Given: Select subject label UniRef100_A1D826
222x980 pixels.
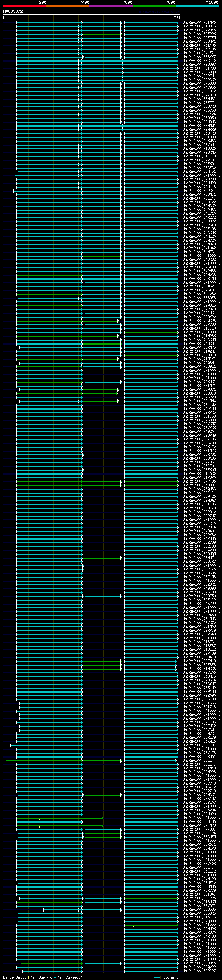Looking at the screenshot, I should pos(199,148).
